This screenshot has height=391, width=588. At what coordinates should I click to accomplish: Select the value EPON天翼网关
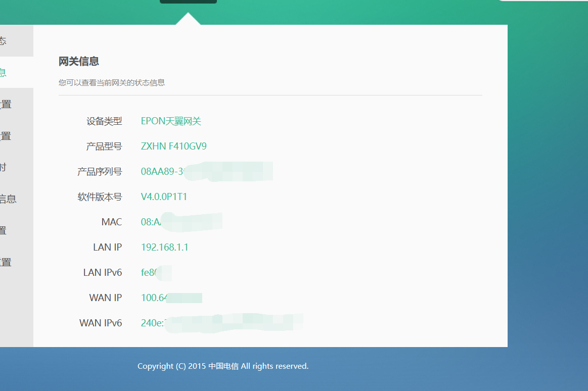click(171, 121)
